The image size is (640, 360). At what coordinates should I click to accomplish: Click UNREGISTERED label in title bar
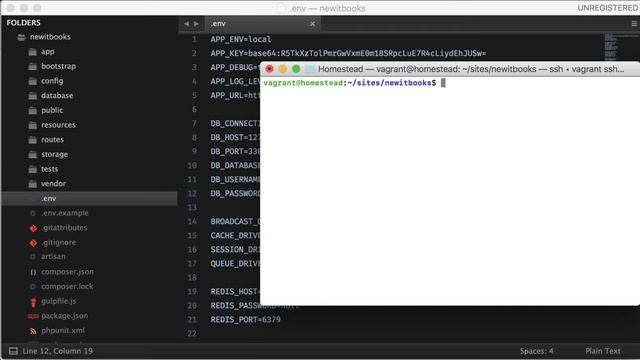click(x=607, y=8)
